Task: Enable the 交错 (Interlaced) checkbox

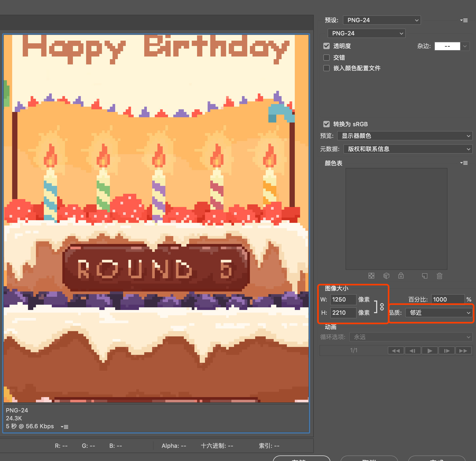Action: [x=326, y=58]
